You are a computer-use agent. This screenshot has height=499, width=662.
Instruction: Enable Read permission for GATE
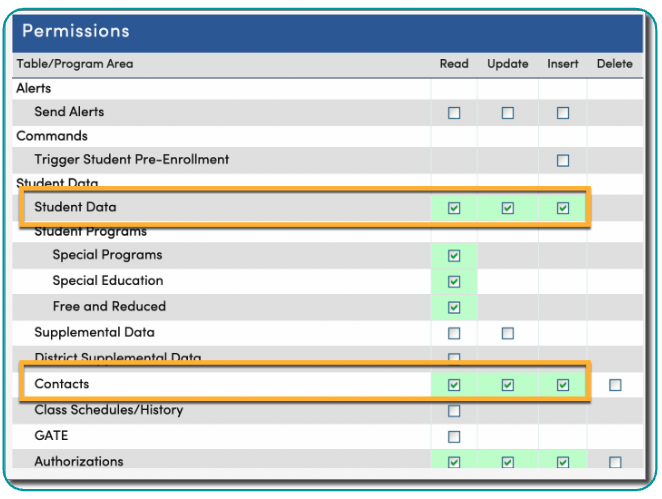tap(454, 437)
